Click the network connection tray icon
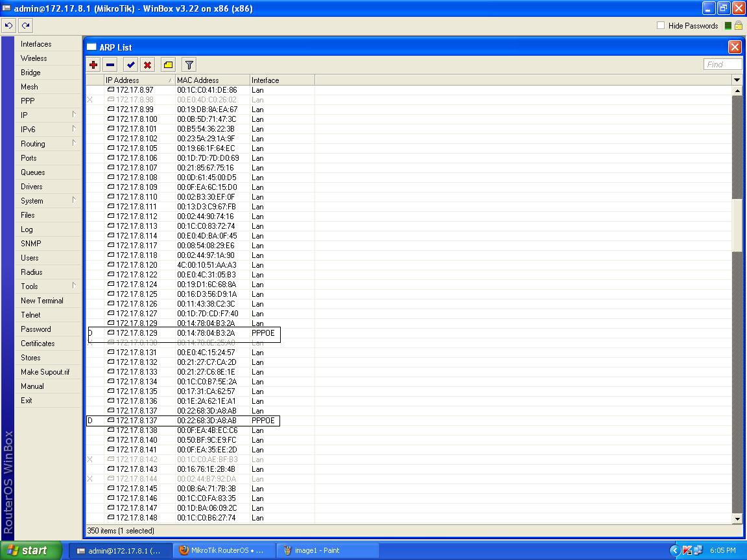This screenshot has height=560, width=747. (698, 550)
